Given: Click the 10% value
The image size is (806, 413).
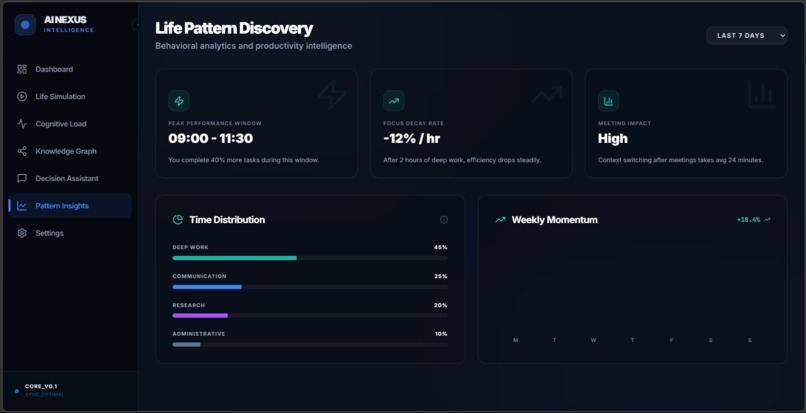Looking at the screenshot, I should 441,334.
